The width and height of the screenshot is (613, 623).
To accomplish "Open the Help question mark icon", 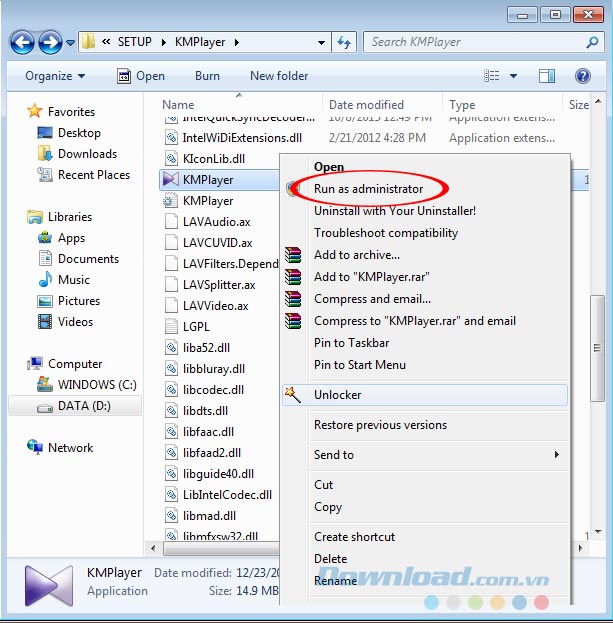I will pos(582,76).
